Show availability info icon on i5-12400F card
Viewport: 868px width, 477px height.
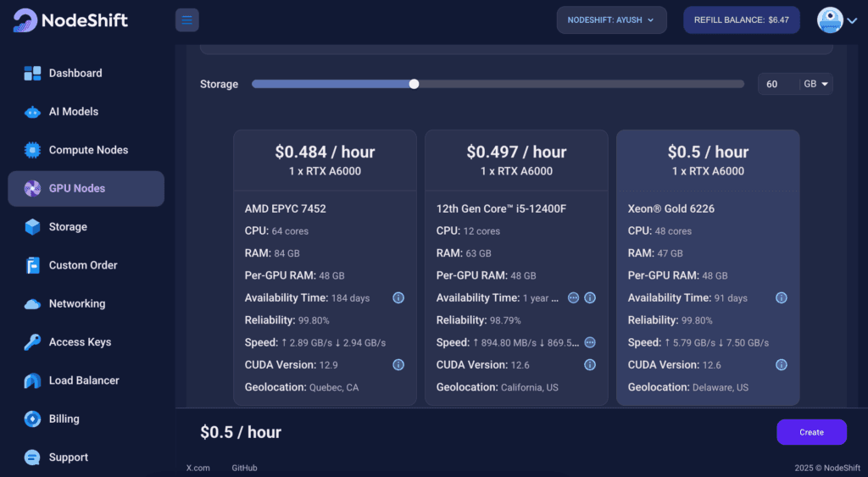coord(590,297)
